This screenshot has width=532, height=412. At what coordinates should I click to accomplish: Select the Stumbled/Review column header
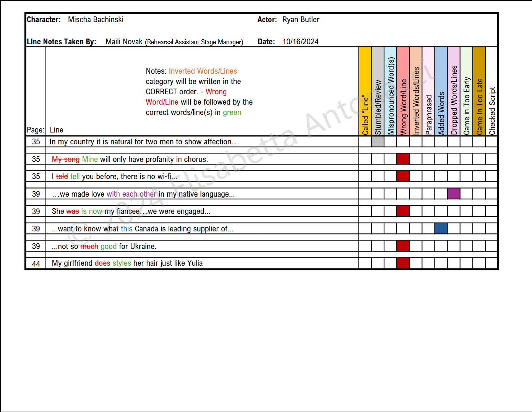[x=378, y=91]
